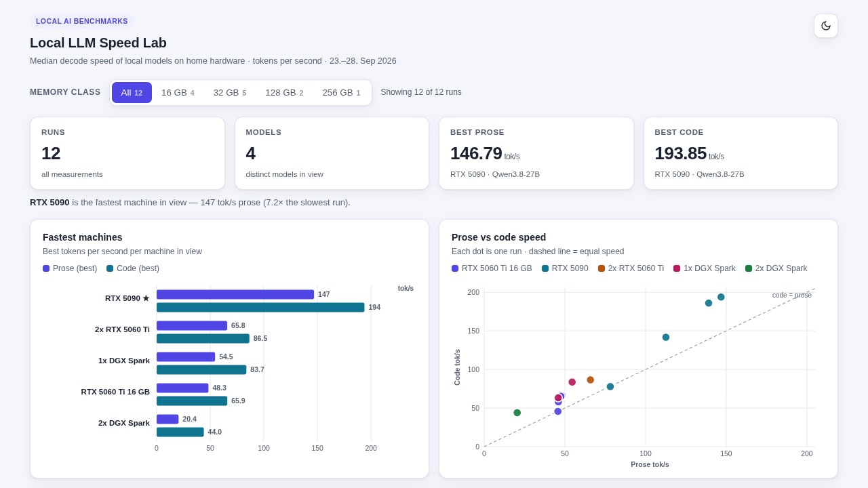Click the 2x RTX 5060 Ti prose bar
The width and height of the screenshot is (868, 488).
(192, 325)
